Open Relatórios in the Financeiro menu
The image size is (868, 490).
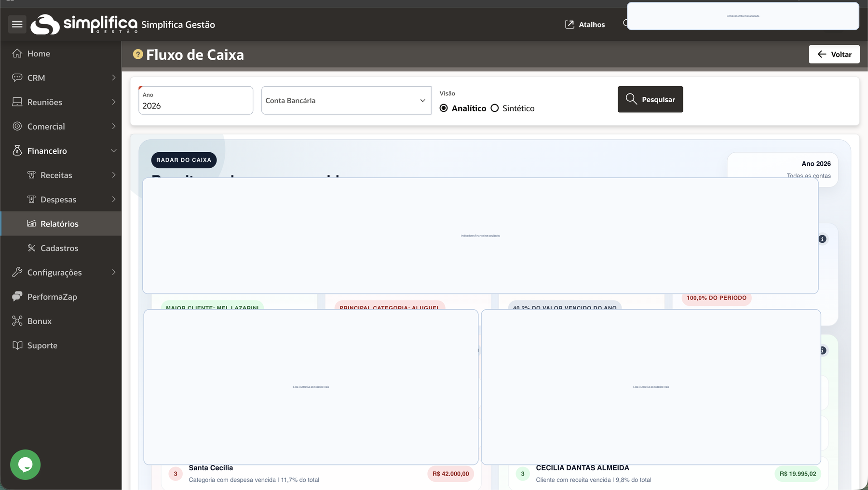[59, 224]
